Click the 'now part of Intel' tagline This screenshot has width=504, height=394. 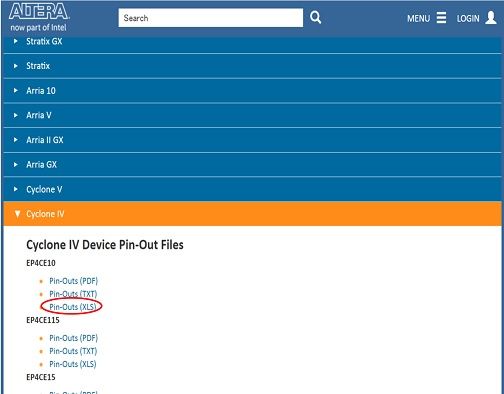[x=38, y=28]
